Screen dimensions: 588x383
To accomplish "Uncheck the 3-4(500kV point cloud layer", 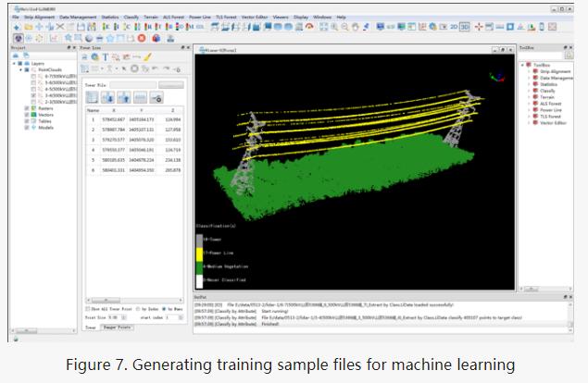I will coord(33,95).
